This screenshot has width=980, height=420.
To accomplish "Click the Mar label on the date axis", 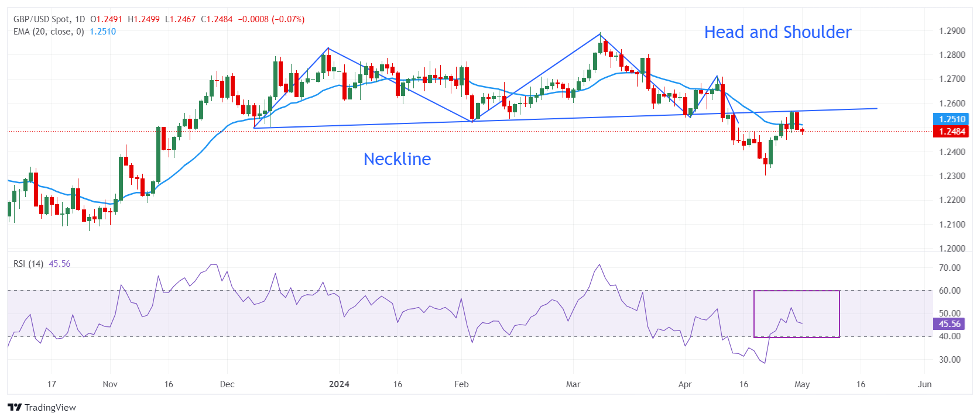I will 573,384.
